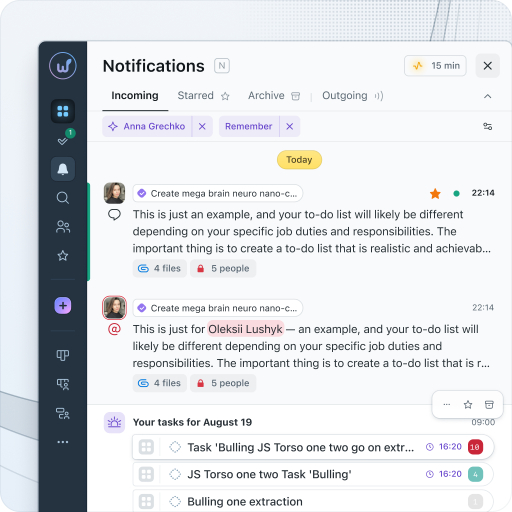This screenshot has height=512, width=512.
Task: Open the dashboard grid icon in sidebar
Action: pyautogui.click(x=63, y=111)
